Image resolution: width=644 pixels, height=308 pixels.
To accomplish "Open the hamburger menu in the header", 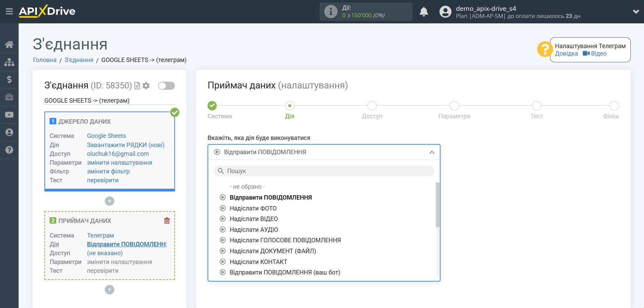I will [x=9, y=12].
